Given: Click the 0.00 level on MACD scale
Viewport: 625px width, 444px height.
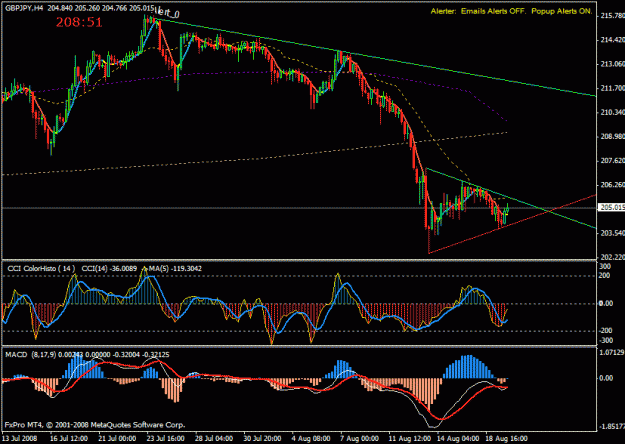Looking at the screenshot, I should (x=606, y=378).
